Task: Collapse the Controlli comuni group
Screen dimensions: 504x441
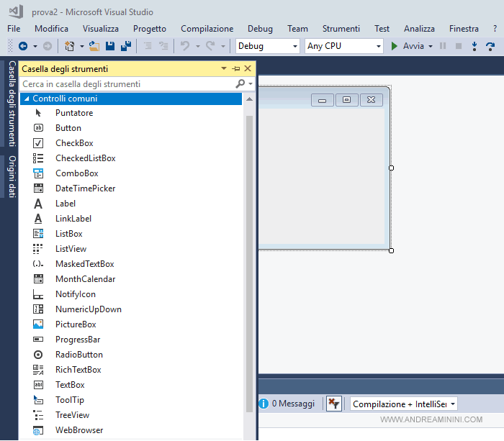Action: tap(27, 99)
